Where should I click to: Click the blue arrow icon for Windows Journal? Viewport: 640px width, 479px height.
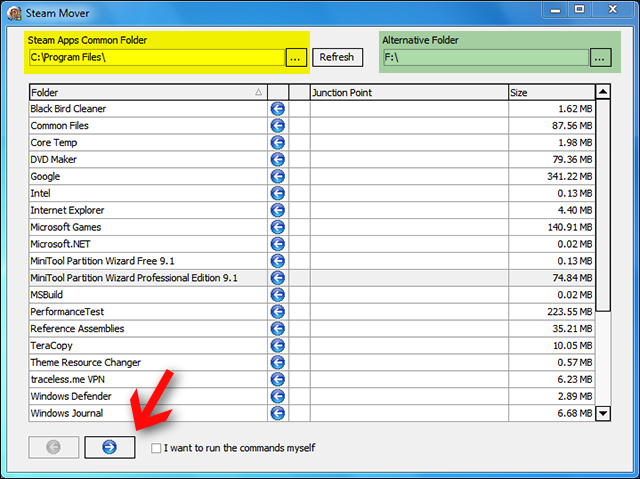(278, 413)
